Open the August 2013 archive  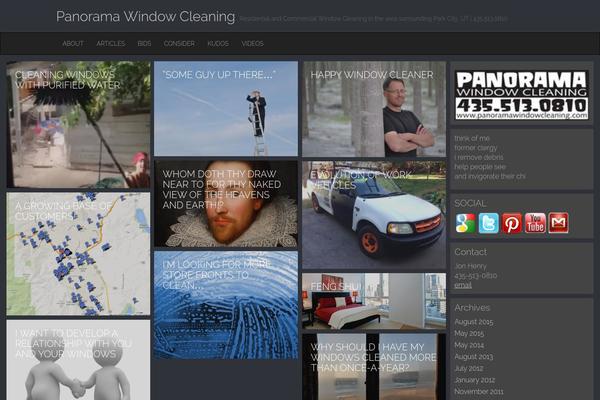[474, 357]
